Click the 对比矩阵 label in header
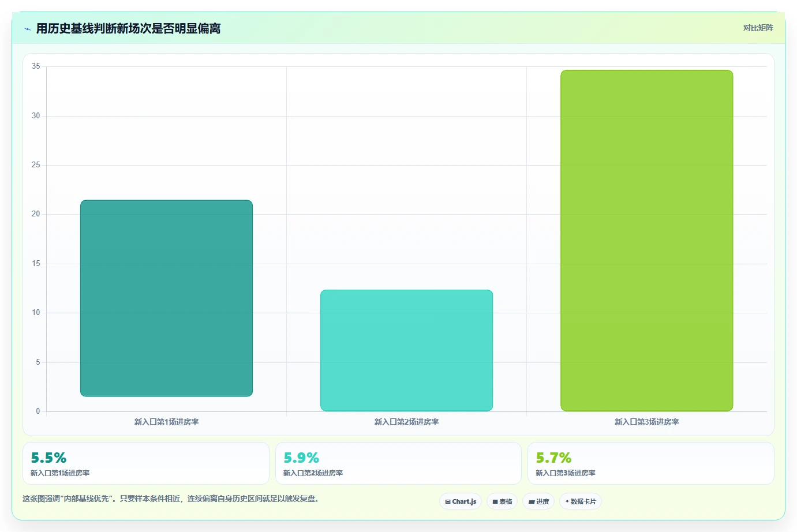The image size is (797, 532). [x=758, y=28]
